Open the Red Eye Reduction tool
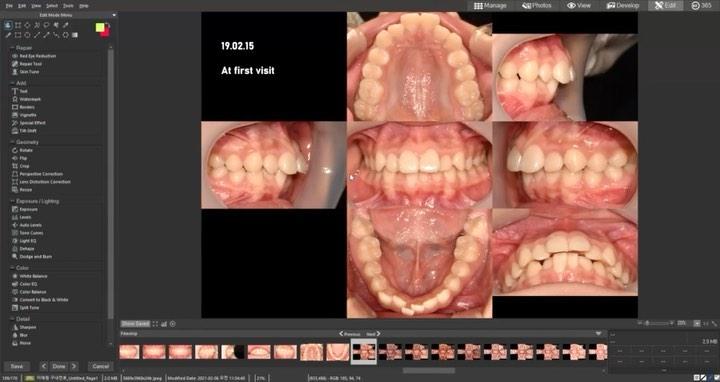The width and height of the screenshot is (720, 382). pos(34,56)
